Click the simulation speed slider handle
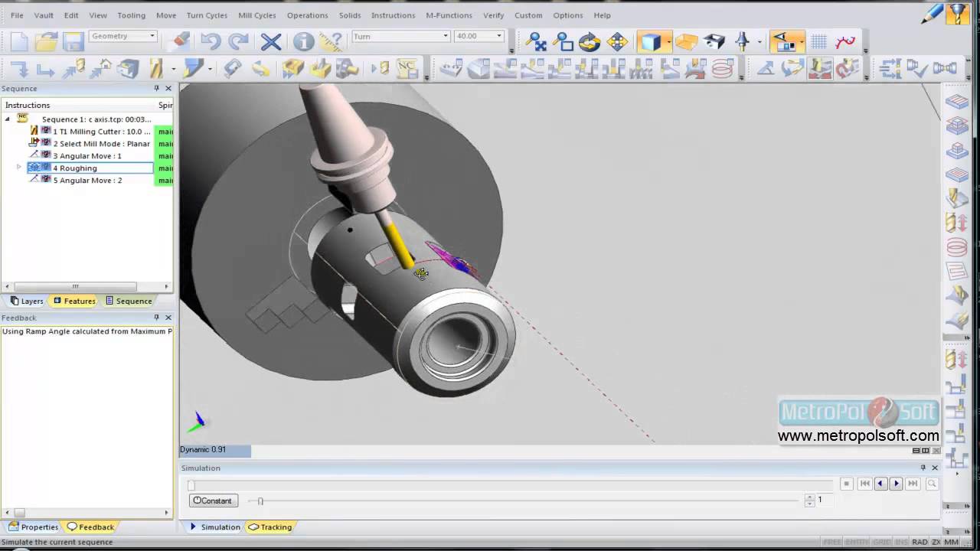 [x=260, y=500]
